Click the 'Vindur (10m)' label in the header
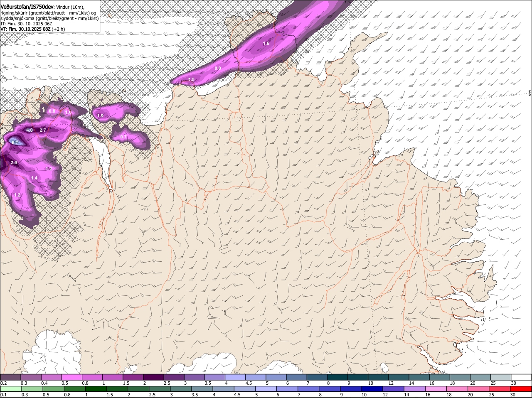Viewport: 532px width, 398px height. [69, 7]
